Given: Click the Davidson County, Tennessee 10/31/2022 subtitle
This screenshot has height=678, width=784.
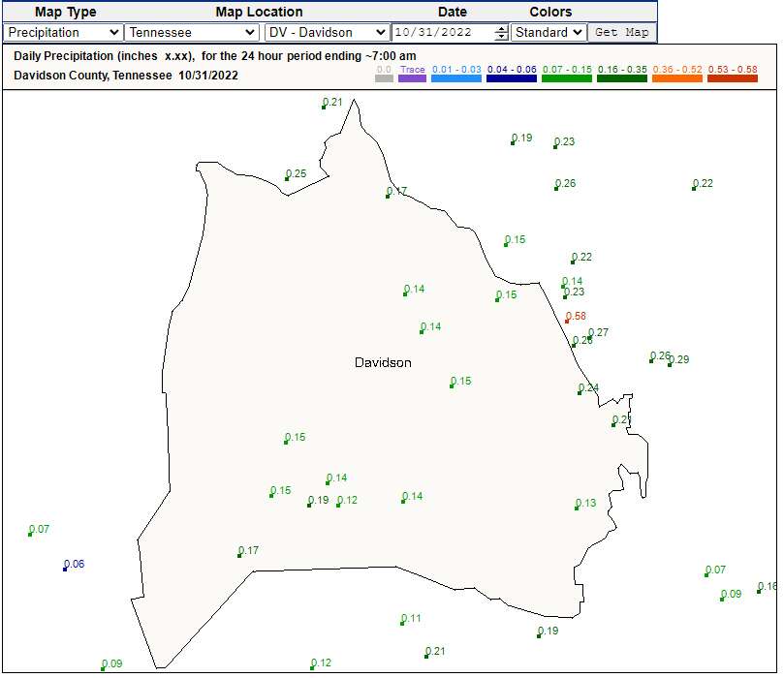Looking at the screenshot, I should pos(126,76).
